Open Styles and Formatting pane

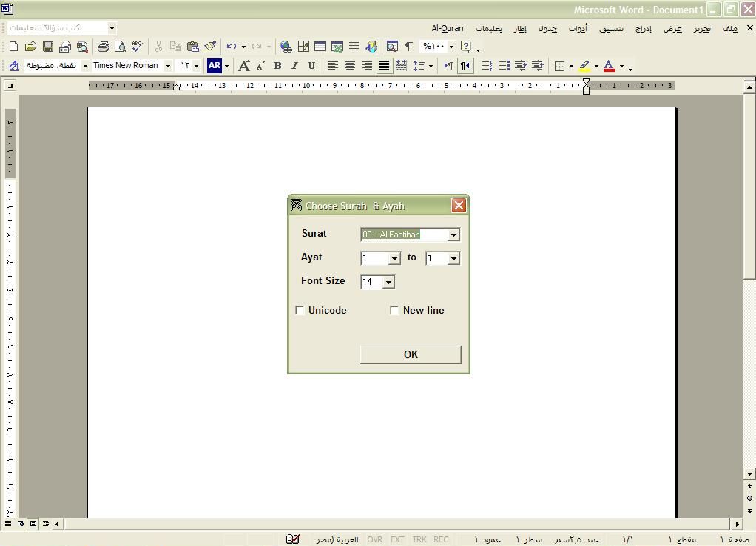click(x=14, y=66)
